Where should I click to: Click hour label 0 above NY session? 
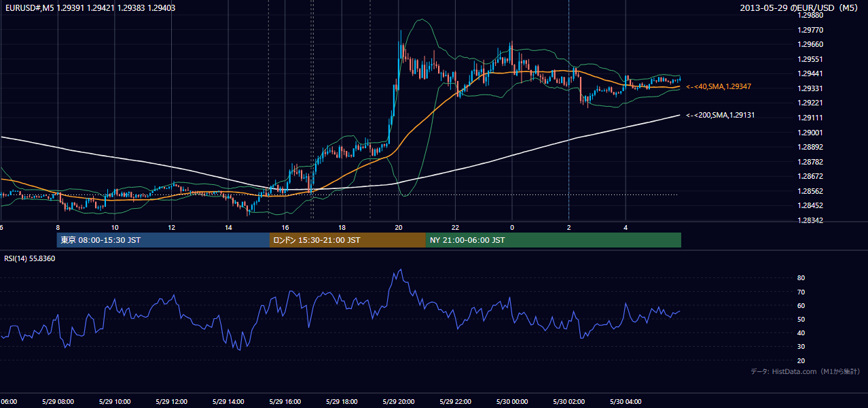point(512,227)
